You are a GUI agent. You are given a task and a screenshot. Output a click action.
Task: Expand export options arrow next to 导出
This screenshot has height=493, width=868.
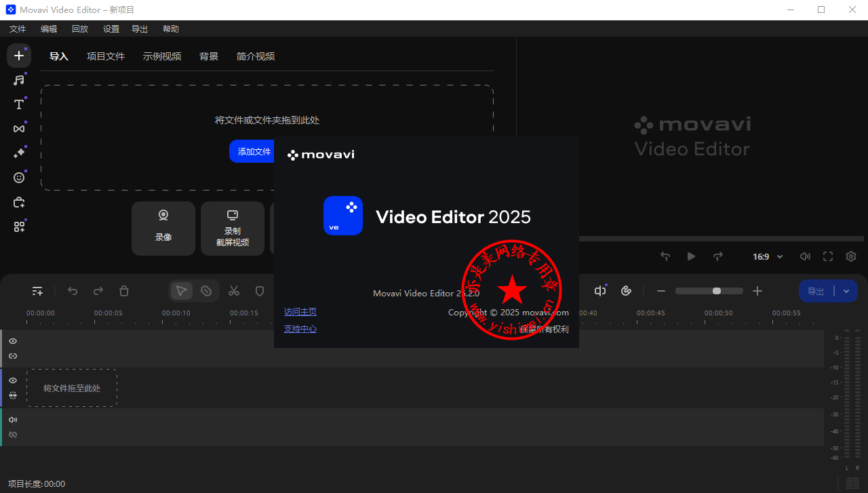pos(846,291)
